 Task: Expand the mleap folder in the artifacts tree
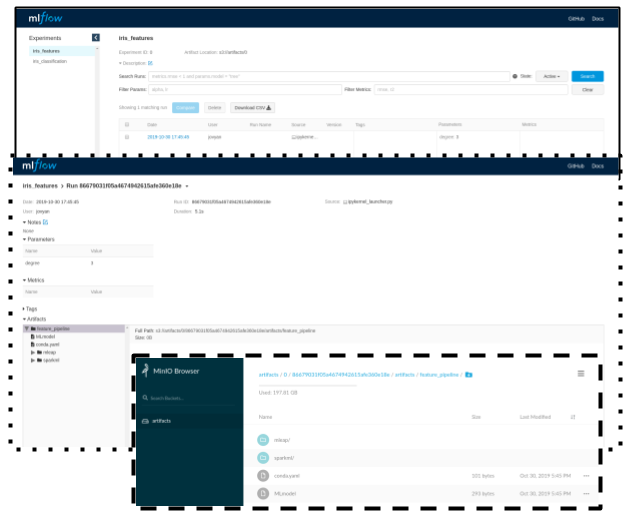[x=33, y=352]
